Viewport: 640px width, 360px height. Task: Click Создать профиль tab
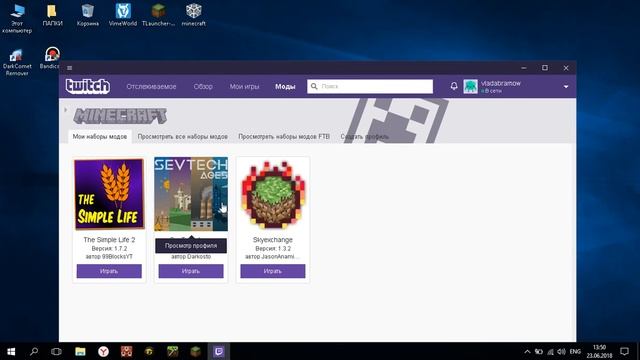(x=364, y=137)
